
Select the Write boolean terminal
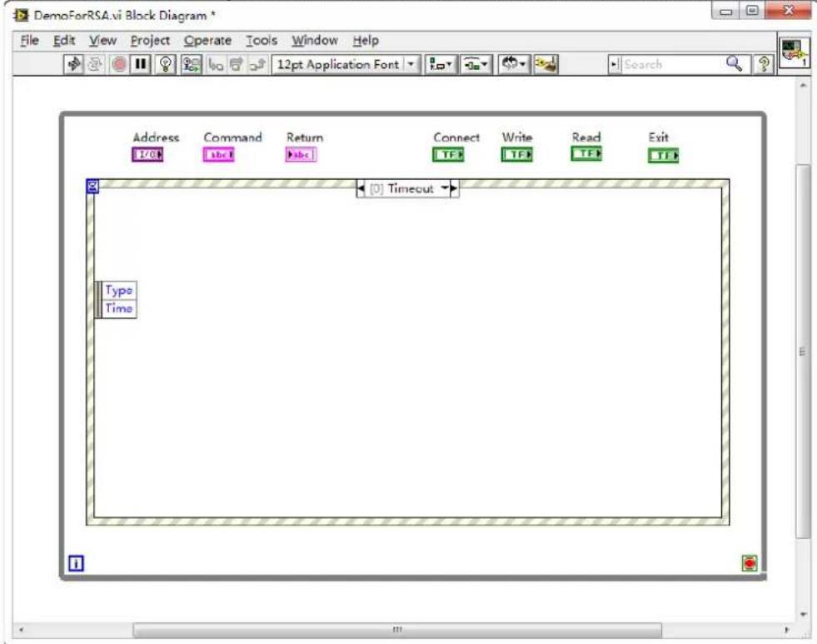click(x=517, y=155)
